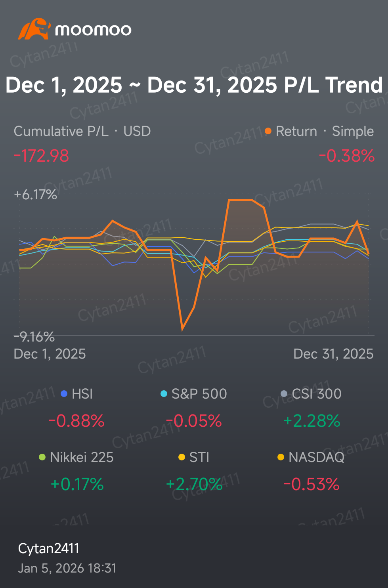Viewport: 388px width, 588px height.
Task: Click the -172.98 cumulative P/L value
Action: pos(42,156)
